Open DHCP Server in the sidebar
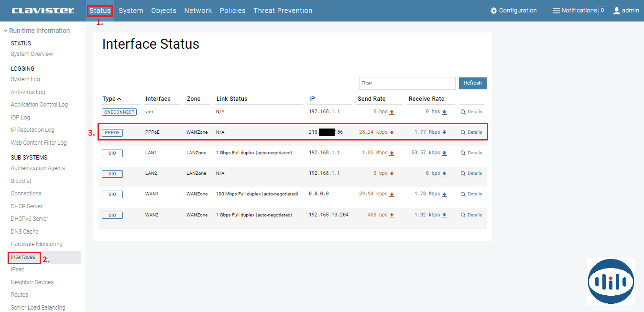 pyautogui.click(x=27, y=206)
